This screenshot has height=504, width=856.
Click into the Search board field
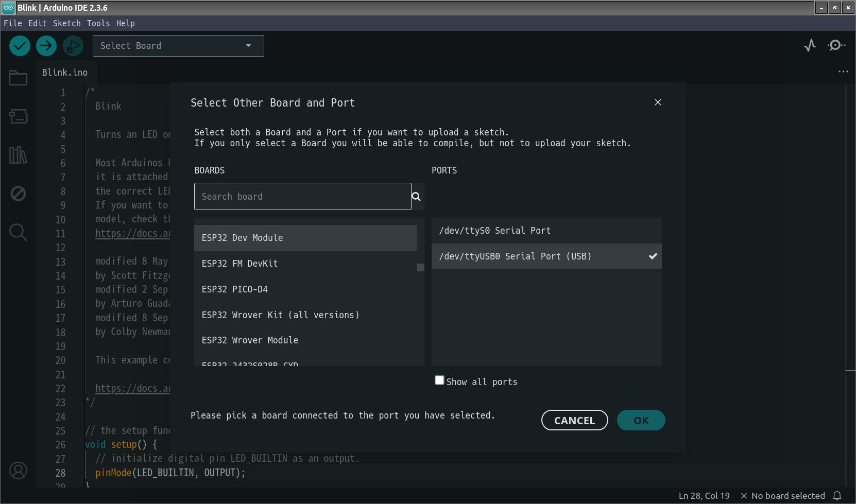pyautogui.click(x=302, y=197)
